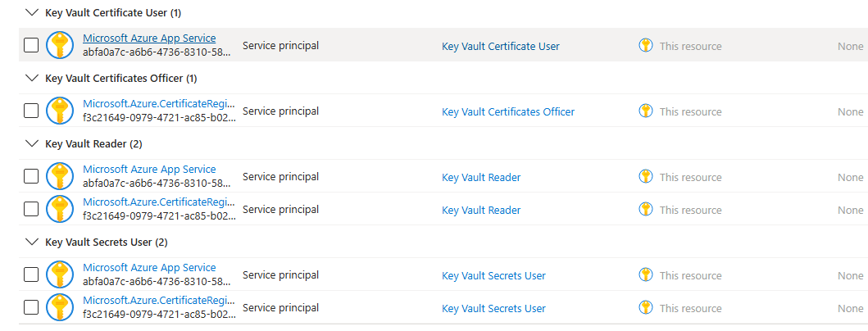Tick checkbox for CertificateRegistration Secrets User row
This screenshot has height=331, width=868.
coord(31,307)
